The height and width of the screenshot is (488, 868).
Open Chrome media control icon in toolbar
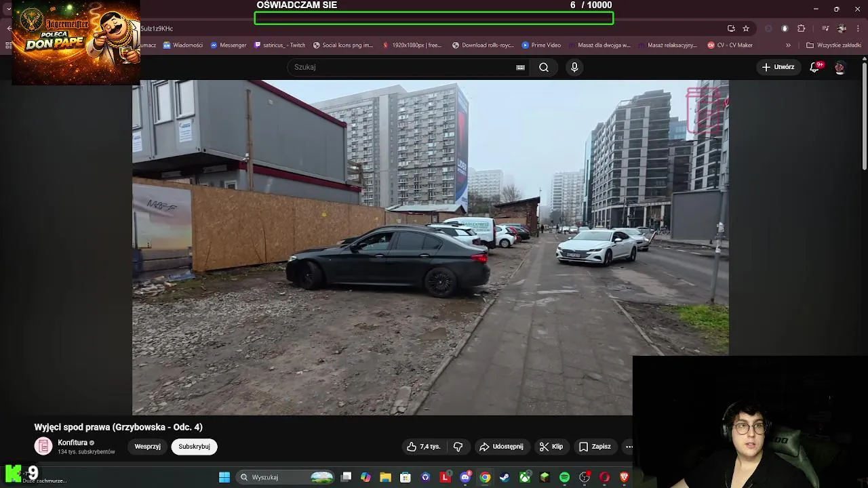click(825, 28)
